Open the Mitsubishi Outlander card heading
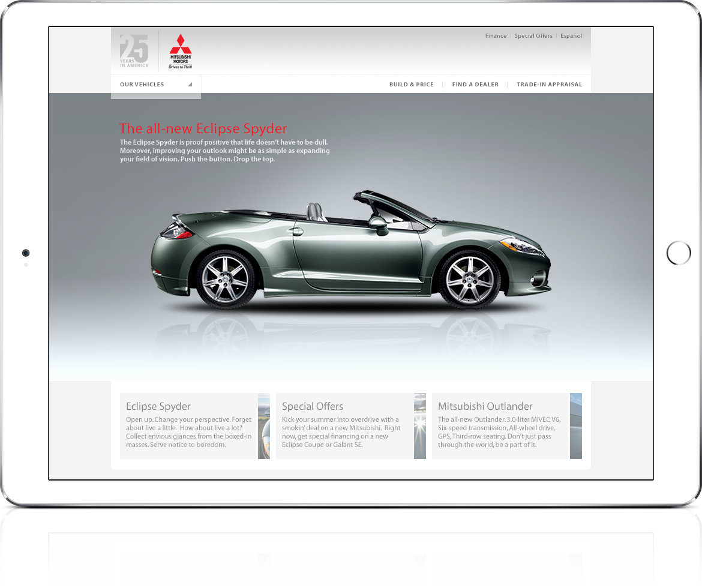This screenshot has height=588, width=702. click(485, 406)
